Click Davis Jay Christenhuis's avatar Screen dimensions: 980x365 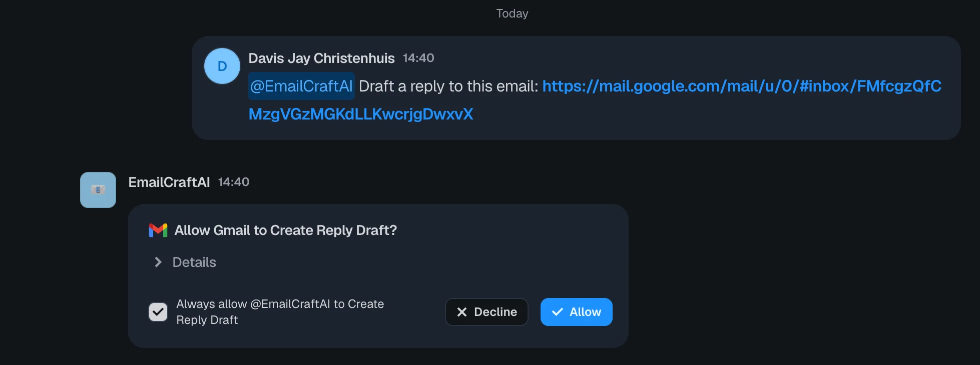(x=222, y=65)
